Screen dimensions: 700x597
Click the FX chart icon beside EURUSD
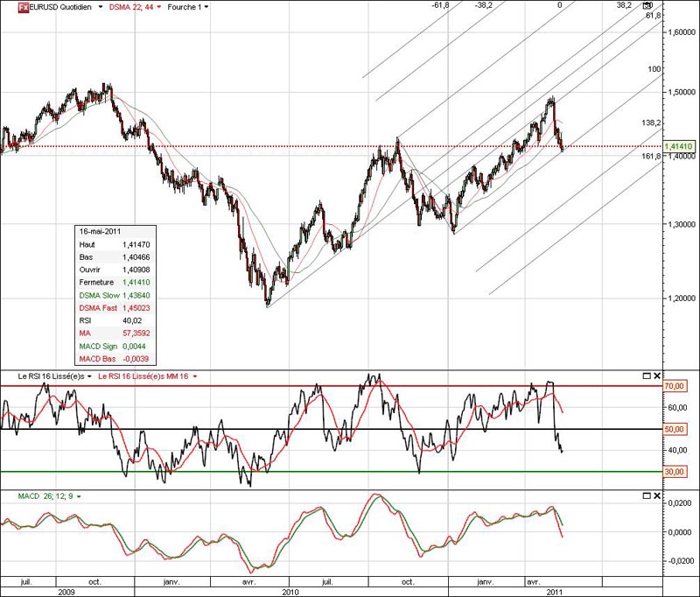(24, 5)
